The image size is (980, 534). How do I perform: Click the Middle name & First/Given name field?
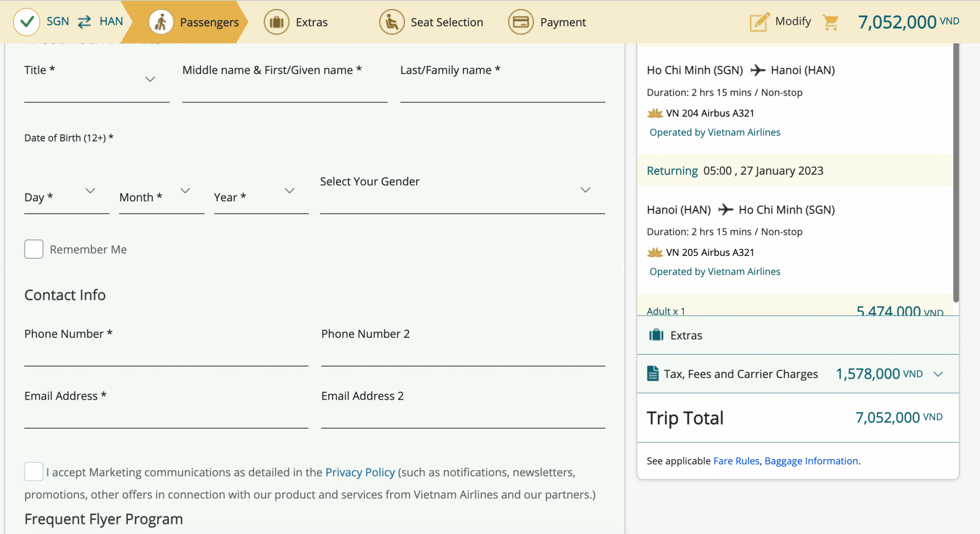[285, 82]
